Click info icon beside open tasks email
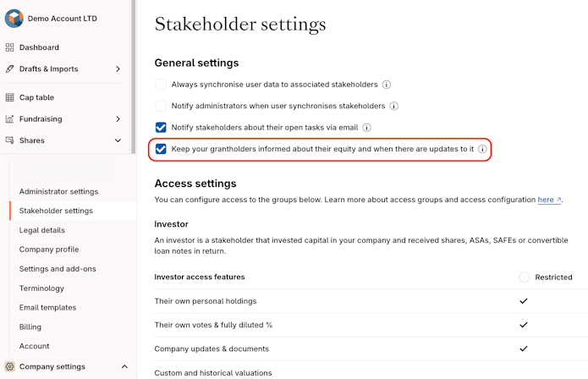Image resolution: width=588 pixels, height=379 pixels. 368,128
